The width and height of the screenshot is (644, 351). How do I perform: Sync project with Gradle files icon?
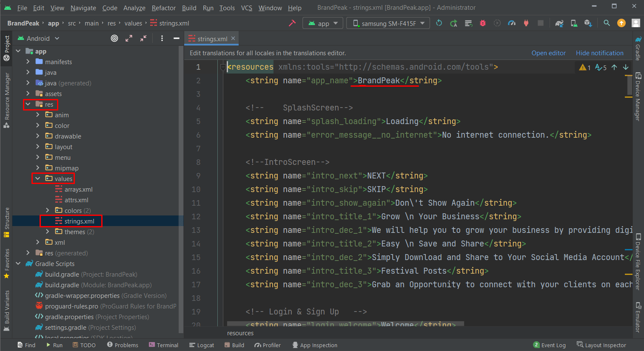coord(559,23)
